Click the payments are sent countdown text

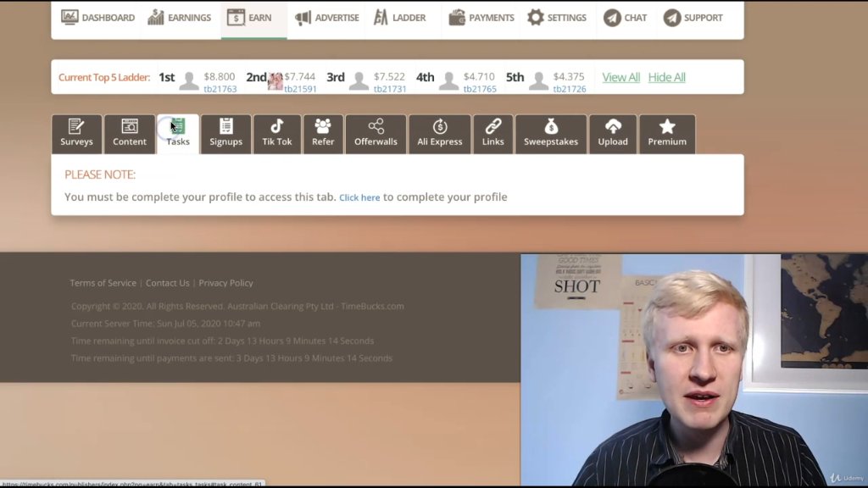click(231, 358)
